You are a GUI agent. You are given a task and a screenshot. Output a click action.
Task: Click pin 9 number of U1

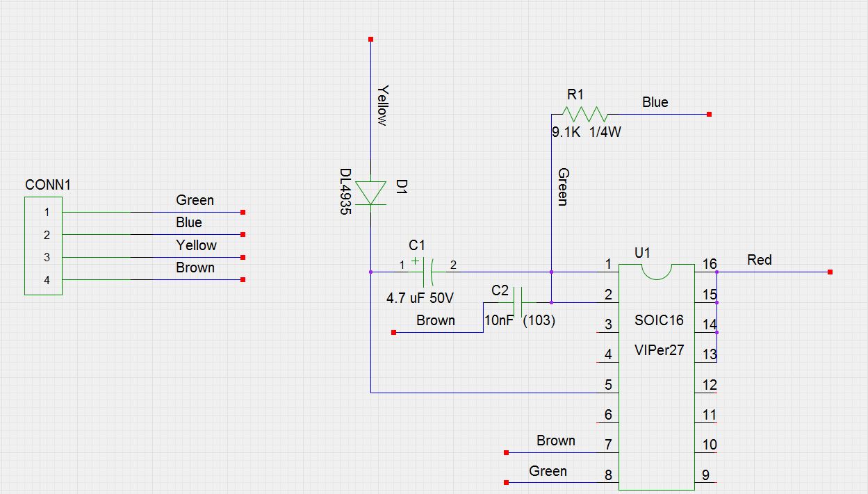pos(705,475)
